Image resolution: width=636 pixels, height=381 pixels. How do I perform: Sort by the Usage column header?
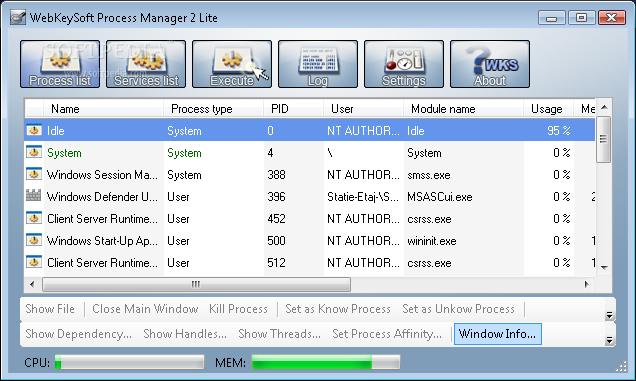(x=548, y=109)
